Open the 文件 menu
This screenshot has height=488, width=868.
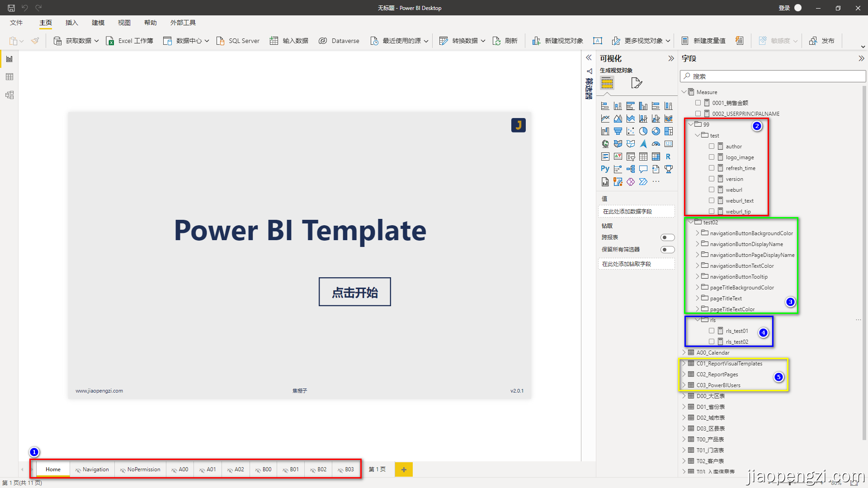tap(16, 23)
